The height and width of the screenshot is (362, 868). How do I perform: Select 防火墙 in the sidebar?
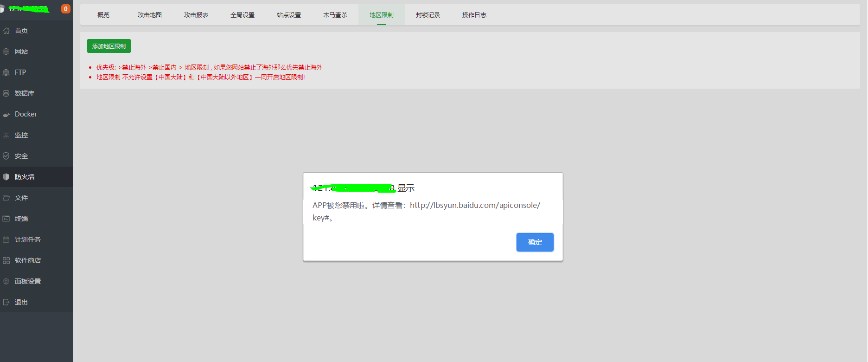click(x=37, y=177)
